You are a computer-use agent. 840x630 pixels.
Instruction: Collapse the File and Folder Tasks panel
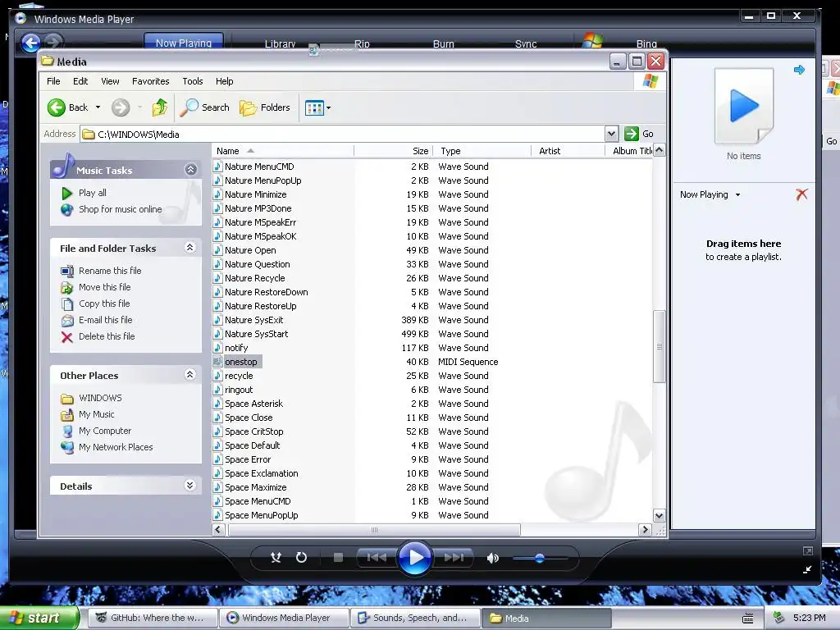coord(189,248)
